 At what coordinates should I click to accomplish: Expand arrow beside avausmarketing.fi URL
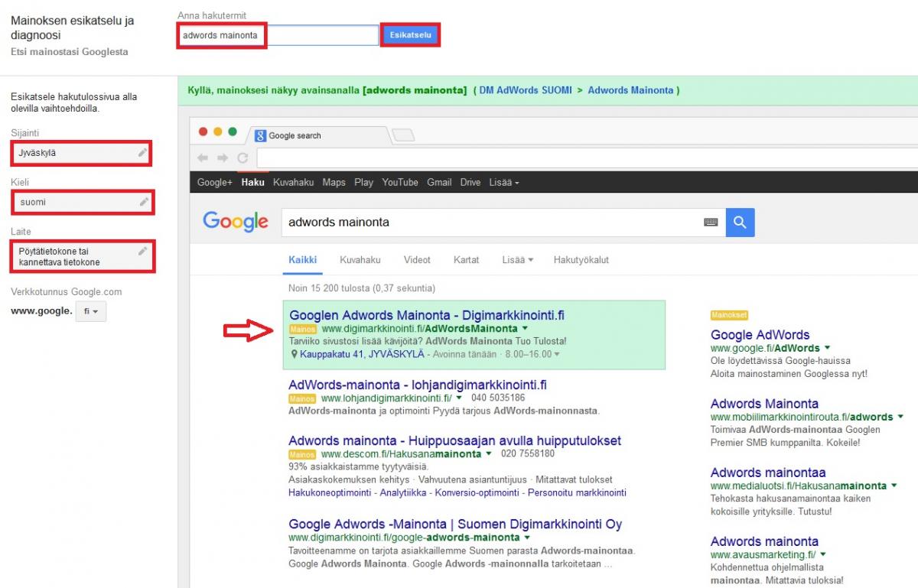pyautogui.click(x=823, y=555)
